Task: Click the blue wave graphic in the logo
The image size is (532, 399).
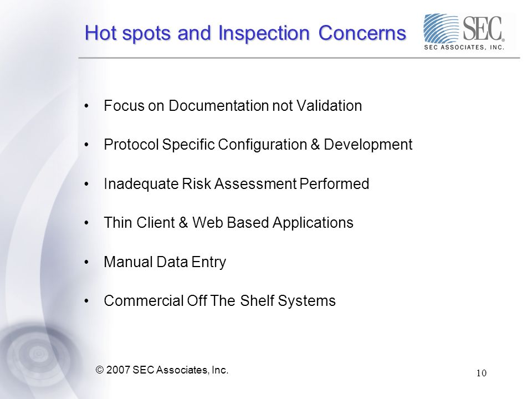Action: (441, 28)
